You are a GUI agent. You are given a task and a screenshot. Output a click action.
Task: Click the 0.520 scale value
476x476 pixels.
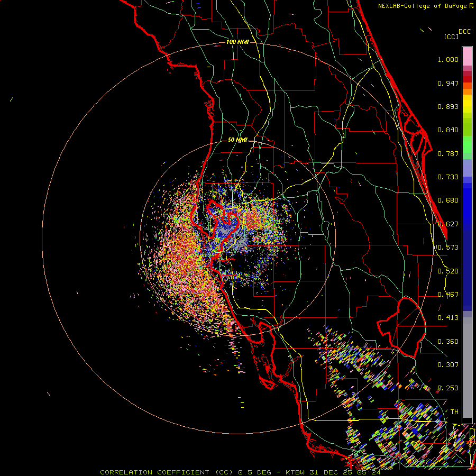[448, 271]
